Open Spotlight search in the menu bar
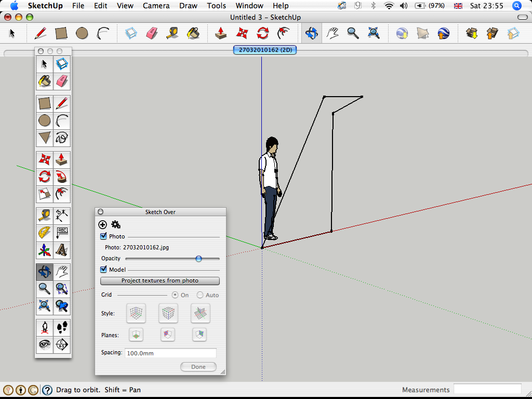This screenshot has height=399, width=532. (517, 6)
